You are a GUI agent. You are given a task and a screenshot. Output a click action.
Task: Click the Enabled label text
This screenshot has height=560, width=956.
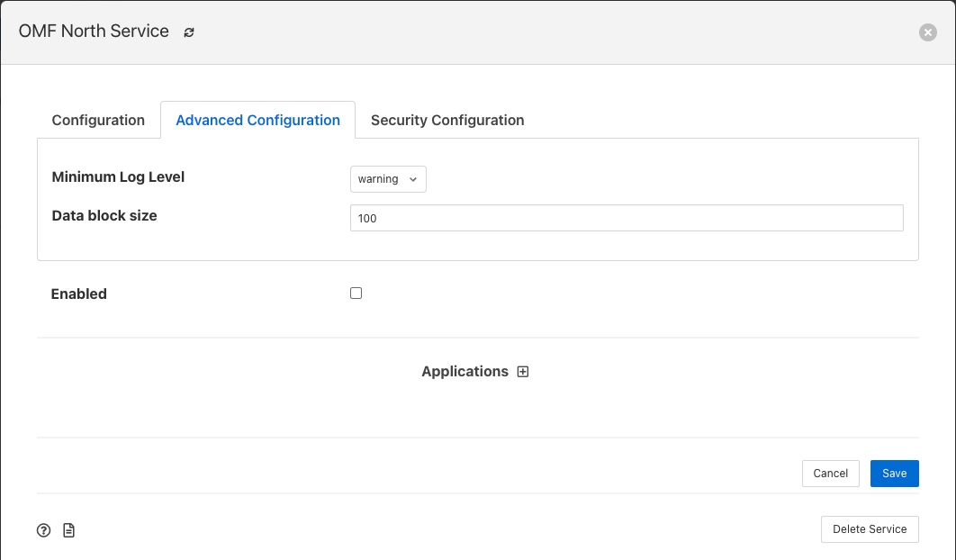[x=79, y=294]
